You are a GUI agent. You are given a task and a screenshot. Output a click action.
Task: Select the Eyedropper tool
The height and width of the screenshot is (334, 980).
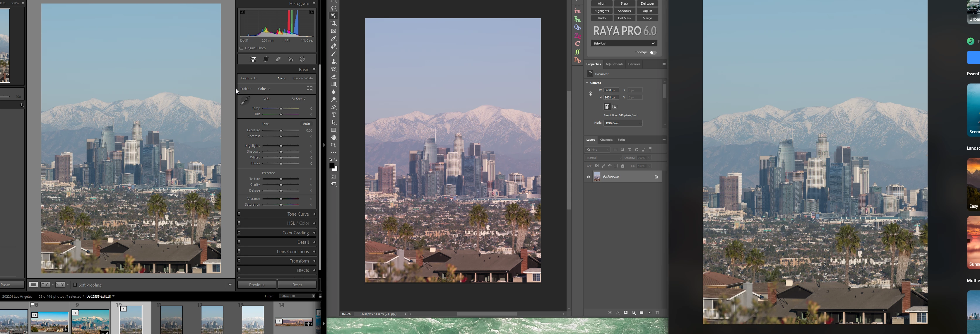pos(333,38)
